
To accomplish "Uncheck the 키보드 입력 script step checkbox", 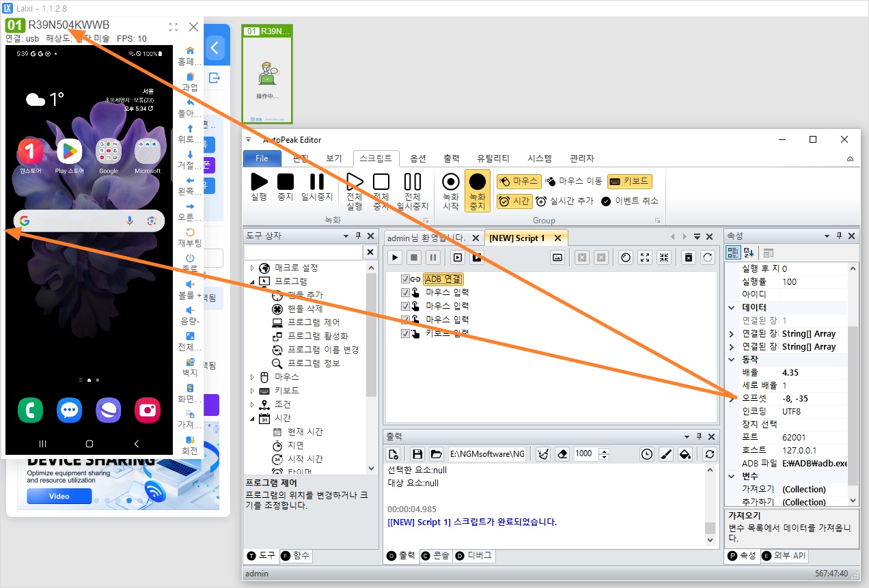I will pyautogui.click(x=405, y=333).
